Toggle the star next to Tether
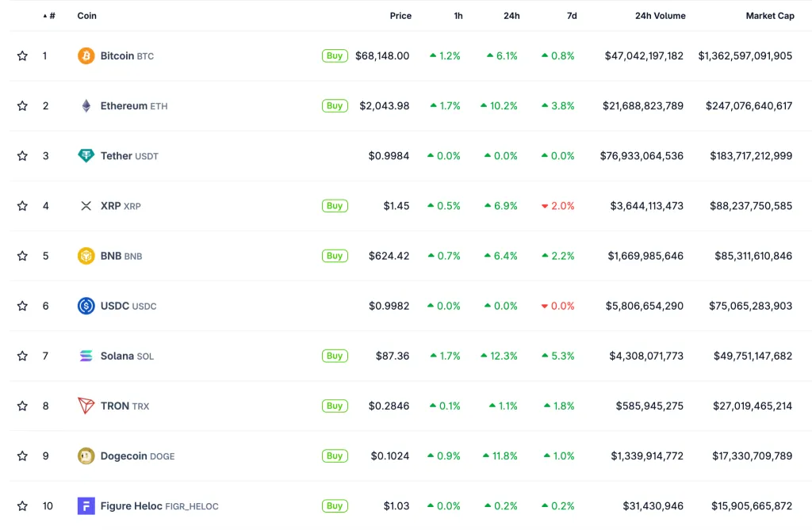Image resolution: width=812 pixels, height=530 pixels. click(22, 156)
